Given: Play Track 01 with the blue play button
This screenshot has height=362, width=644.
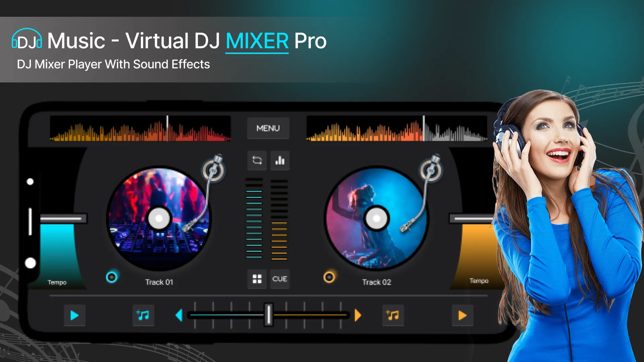Looking at the screenshot, I should (74, 315).
